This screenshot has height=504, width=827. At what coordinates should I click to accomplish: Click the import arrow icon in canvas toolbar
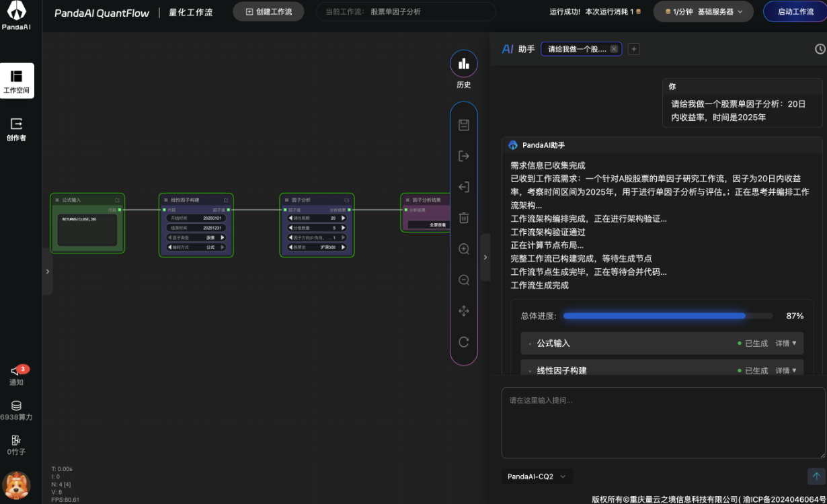point(464,187)
